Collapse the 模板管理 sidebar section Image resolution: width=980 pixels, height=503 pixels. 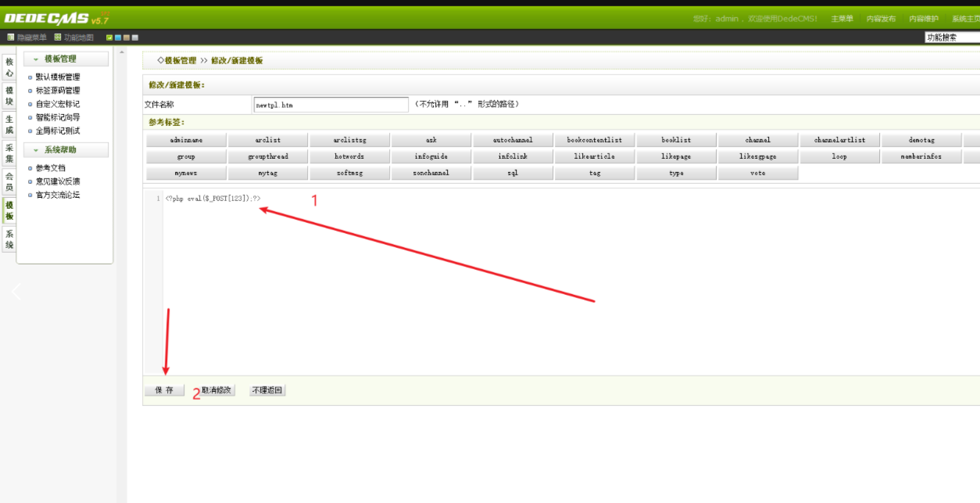click(66, 59)
